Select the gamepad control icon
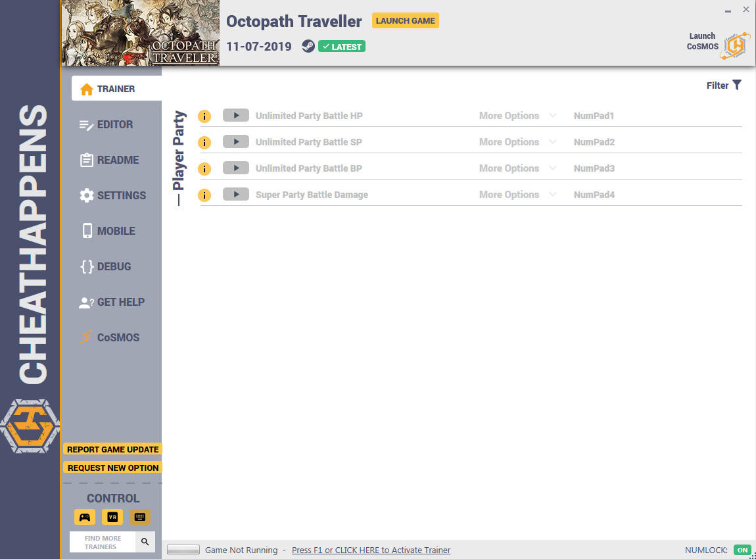The width and height of the screenshot is (756, 559). point(85,517)
